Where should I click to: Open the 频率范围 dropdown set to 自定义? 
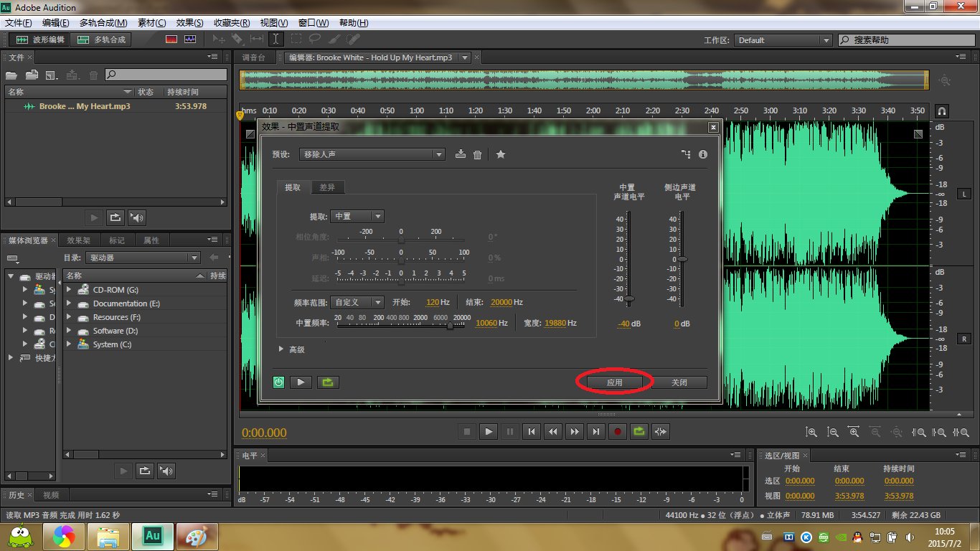pyautogui.click(x=359, y=302)
